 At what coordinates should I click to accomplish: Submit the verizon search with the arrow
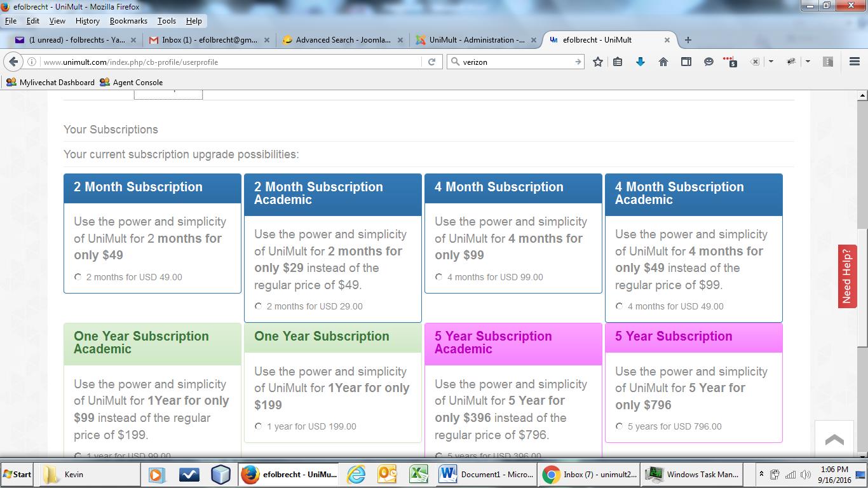tap(578, 62)
